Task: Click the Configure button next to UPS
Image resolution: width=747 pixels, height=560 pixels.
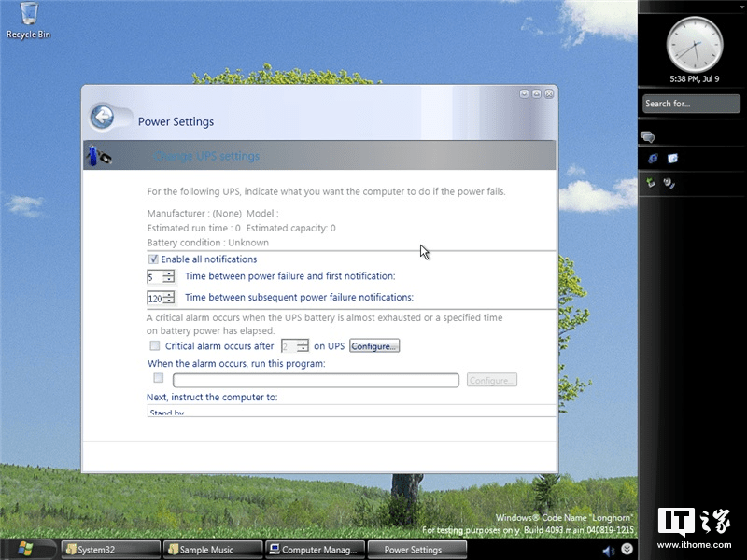Action: (373, 345)
